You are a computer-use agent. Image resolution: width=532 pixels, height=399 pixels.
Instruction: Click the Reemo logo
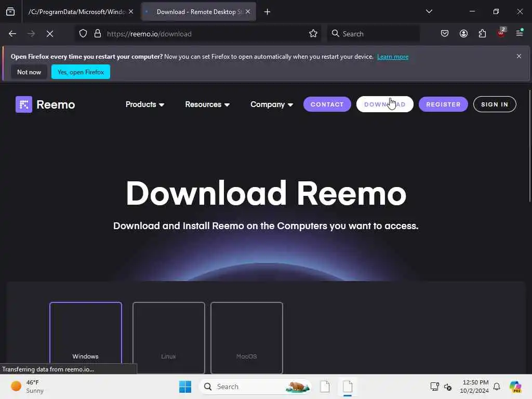tap(45, 104)
